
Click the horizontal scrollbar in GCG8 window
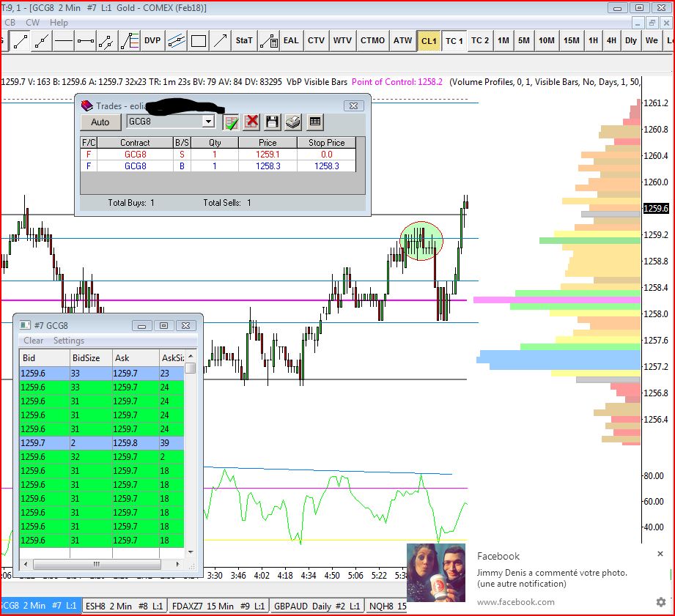coord(97,564)
